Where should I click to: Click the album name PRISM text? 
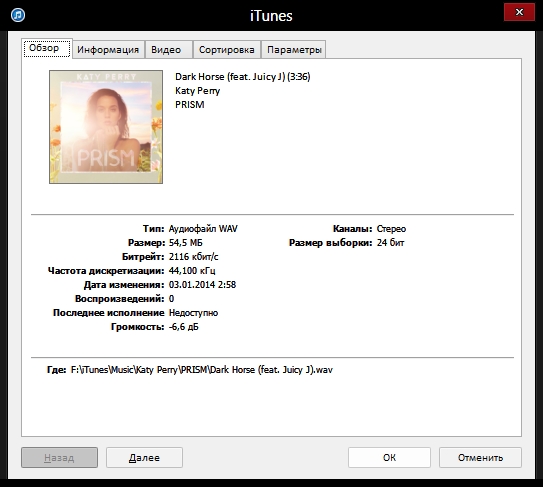[190, 105]
